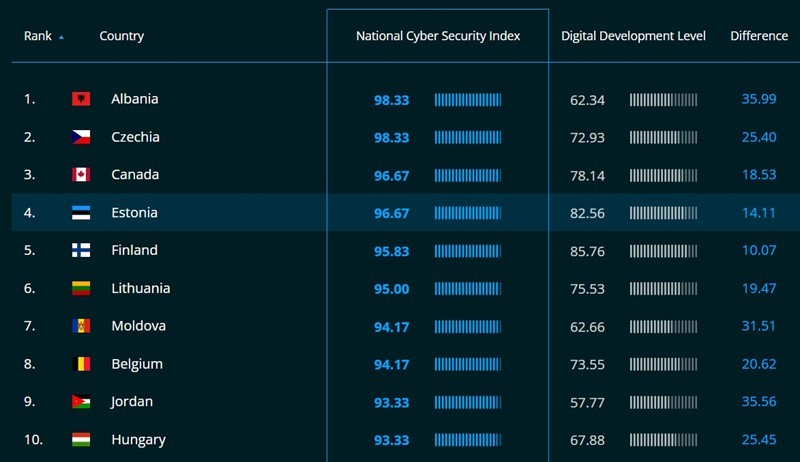Sort by the Difference column header

[x=759, y=36]
